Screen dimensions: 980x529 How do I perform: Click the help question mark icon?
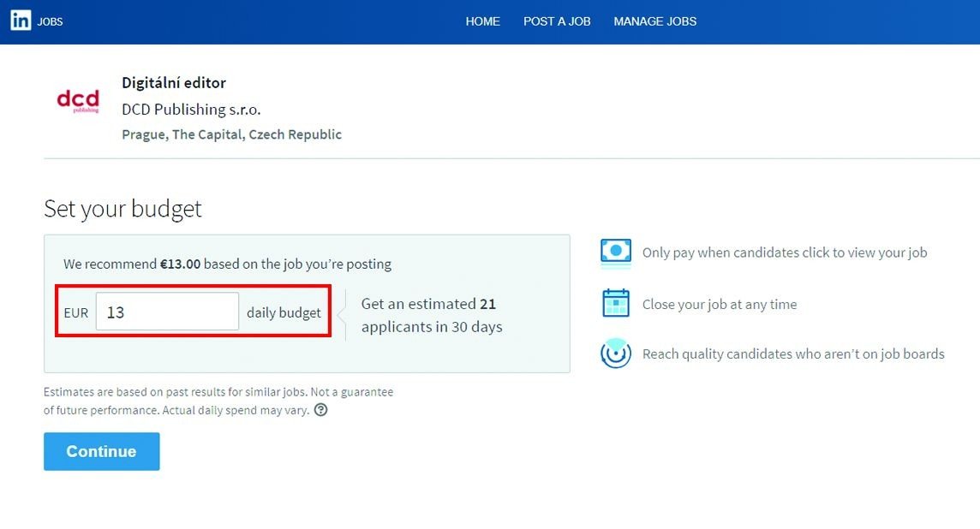point(320,410)
